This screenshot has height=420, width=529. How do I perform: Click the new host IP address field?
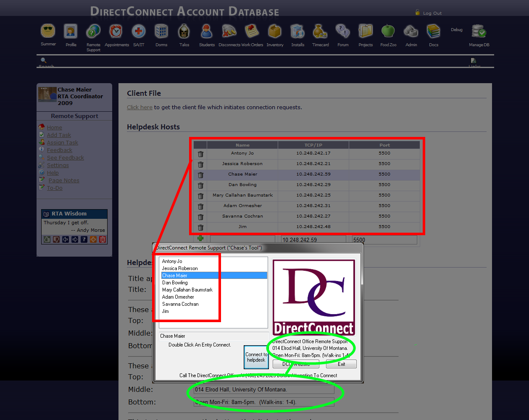pyautogui.click(x=313, y=240)
